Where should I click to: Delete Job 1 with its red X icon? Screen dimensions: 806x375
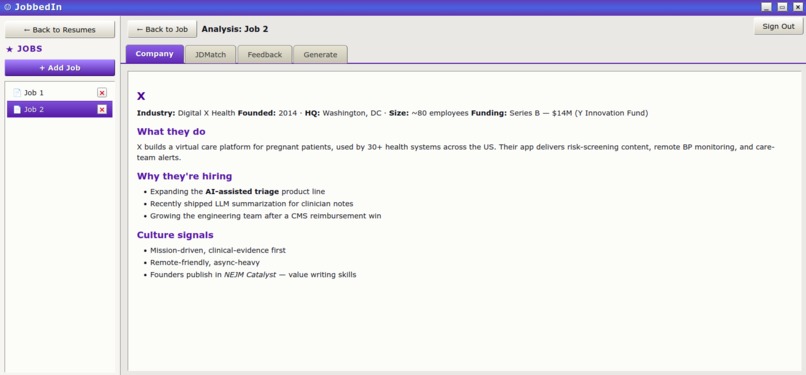point(102,92)
